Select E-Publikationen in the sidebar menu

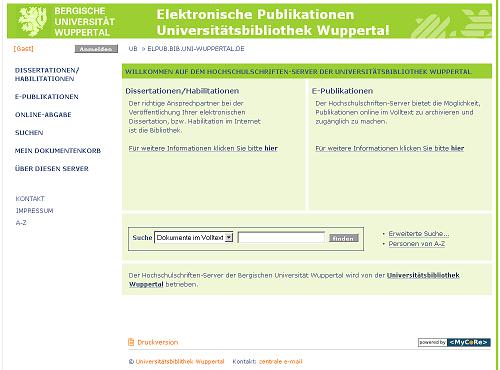pyautogui.click(x=47, y=97)
